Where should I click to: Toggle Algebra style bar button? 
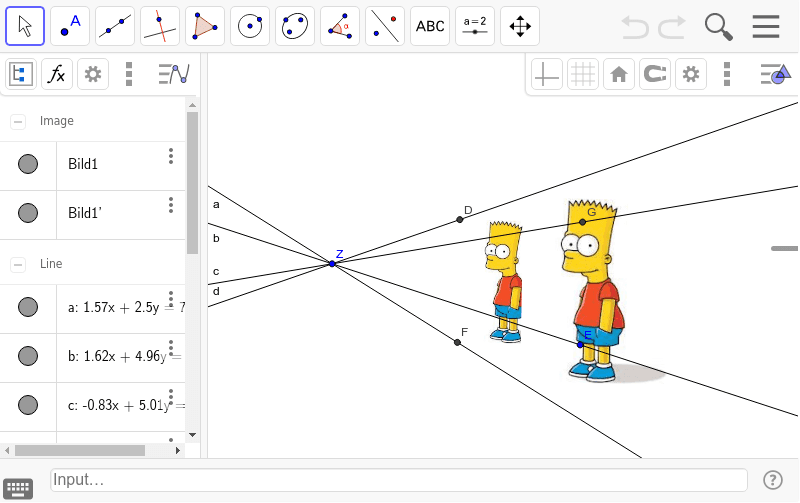173,74
